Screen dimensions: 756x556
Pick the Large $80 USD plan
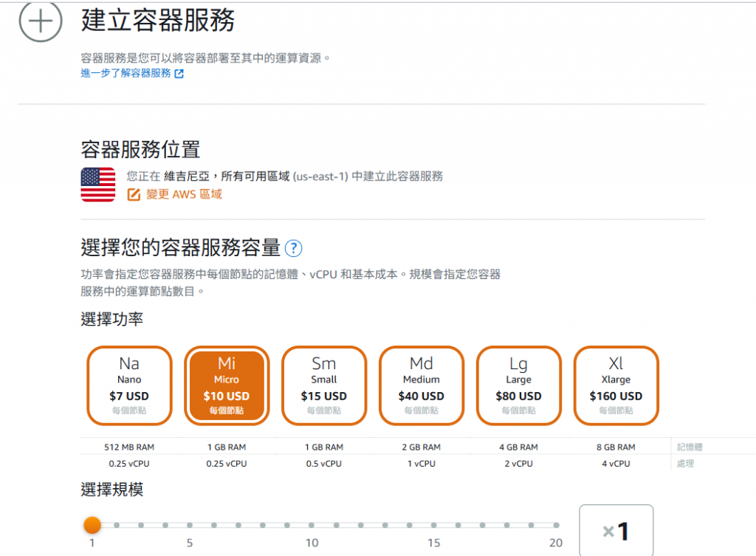(x=519, y=385)
